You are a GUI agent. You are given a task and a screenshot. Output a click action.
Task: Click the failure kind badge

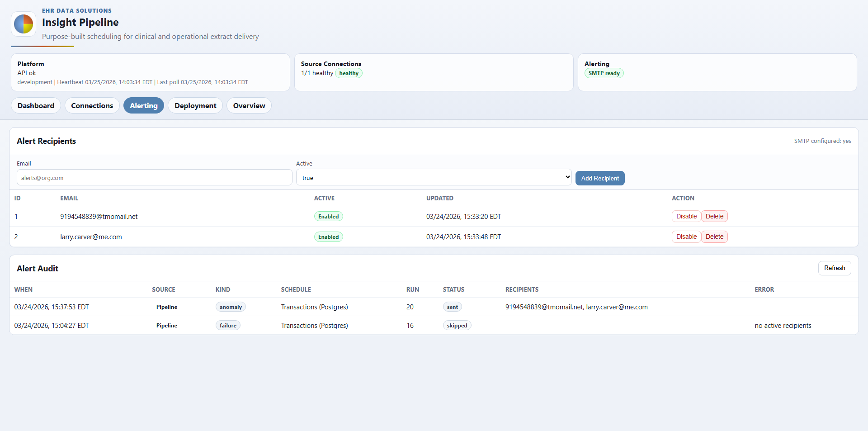pos(227,325)
